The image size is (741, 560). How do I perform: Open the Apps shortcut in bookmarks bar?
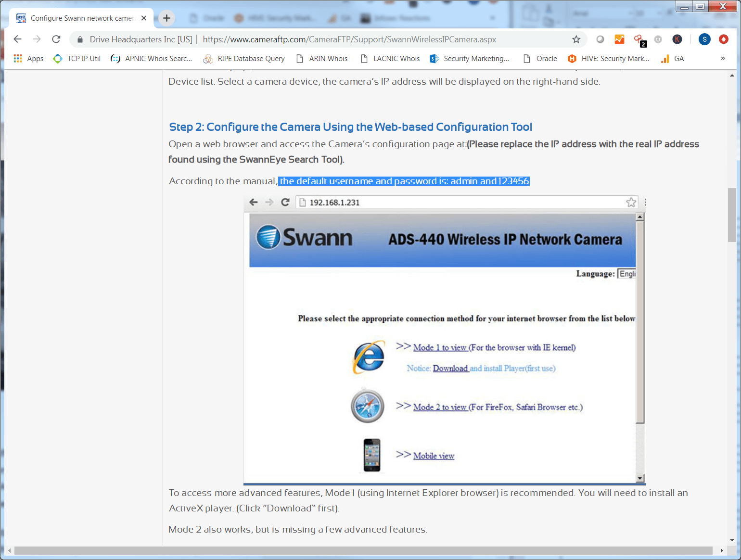[29, 59]
